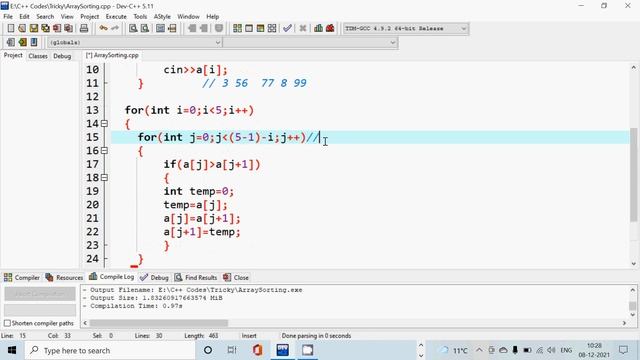Viewport: 640px width, 360px height.
Task: Switch to the Compiler bottom tab
Action: click(22, 278)
